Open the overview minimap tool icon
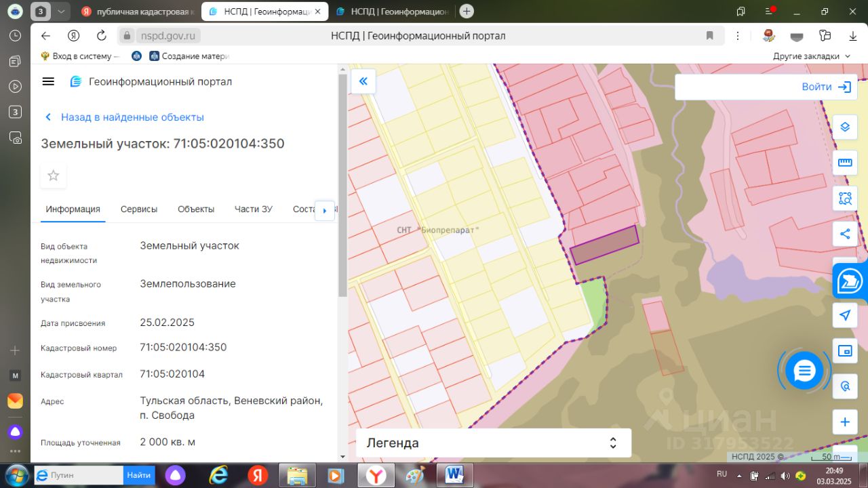The height and width of the screenshot is (488, 868). point(845,350)
